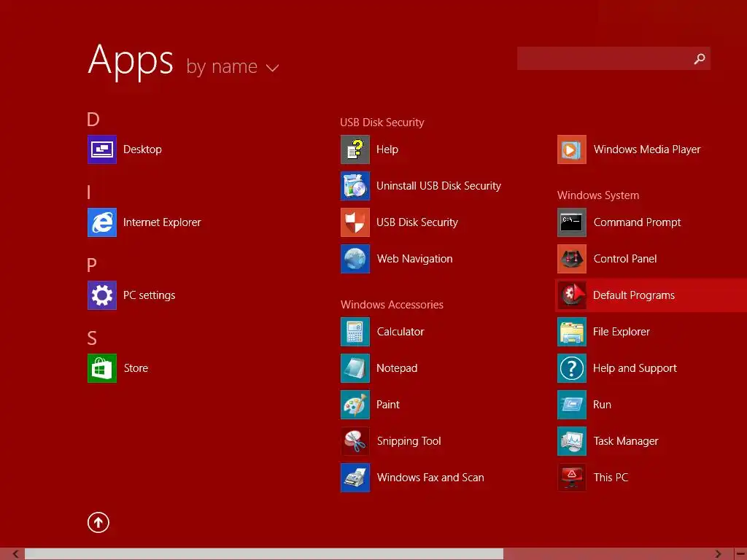747x560 pixels.
Task: Click the 'Task Manager' label text
Action: pos(626,441)
